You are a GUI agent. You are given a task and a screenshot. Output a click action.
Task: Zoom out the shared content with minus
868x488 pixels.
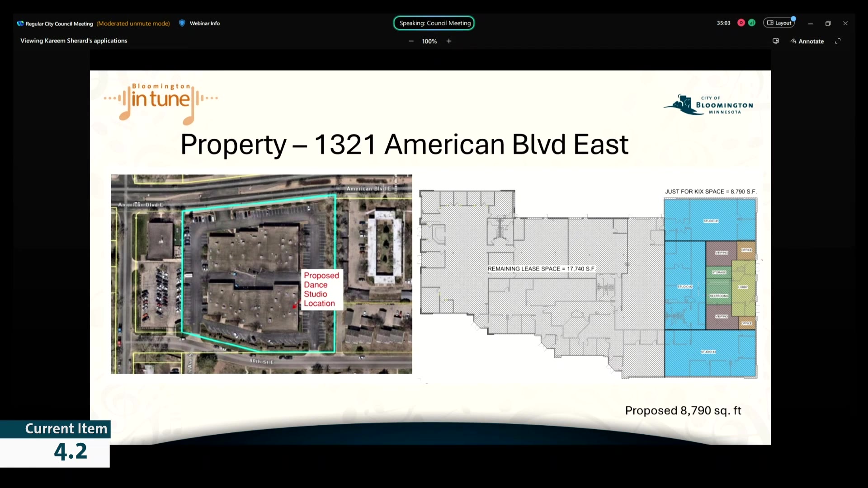coord(411,41)
